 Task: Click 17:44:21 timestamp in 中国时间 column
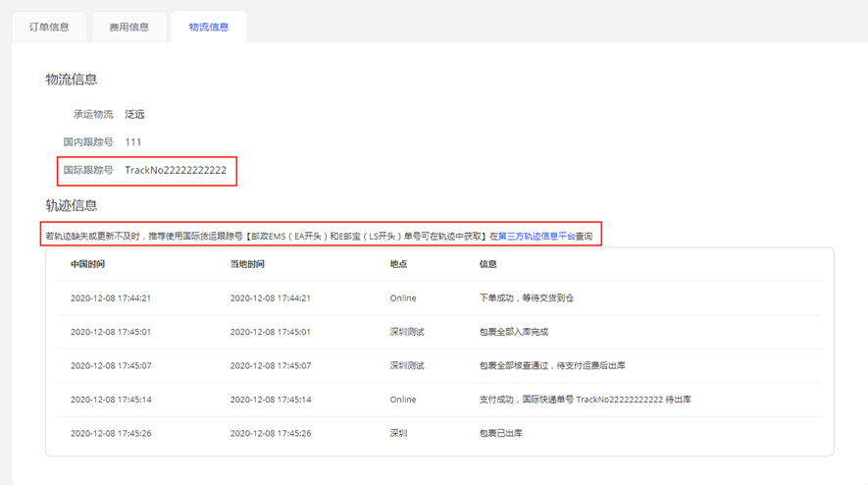tap(111, 298)
